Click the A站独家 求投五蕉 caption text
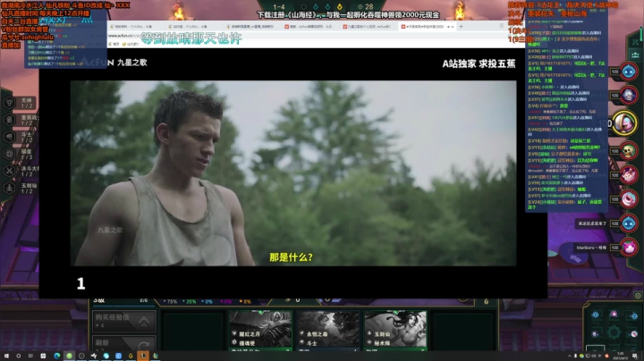Screen dimensions: 644x361 pos(479,63)
